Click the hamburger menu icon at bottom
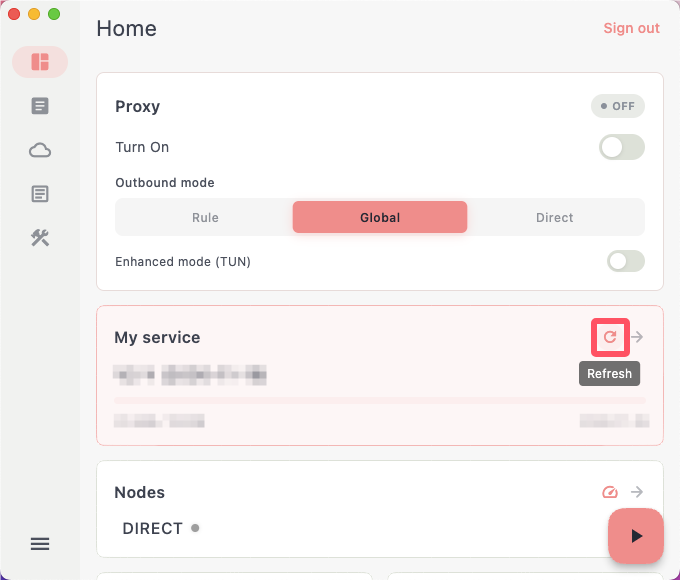 coord(40,544)
